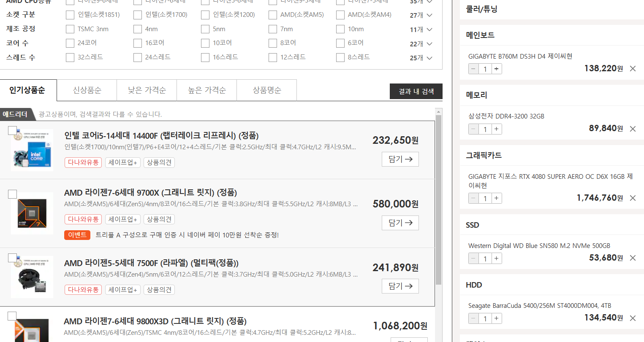The height and width of the screenshot is (342, 644).
Task: Open 상품의견 for Intel i5-14400F
Action: pyautogui.click(x=159, y=162)
